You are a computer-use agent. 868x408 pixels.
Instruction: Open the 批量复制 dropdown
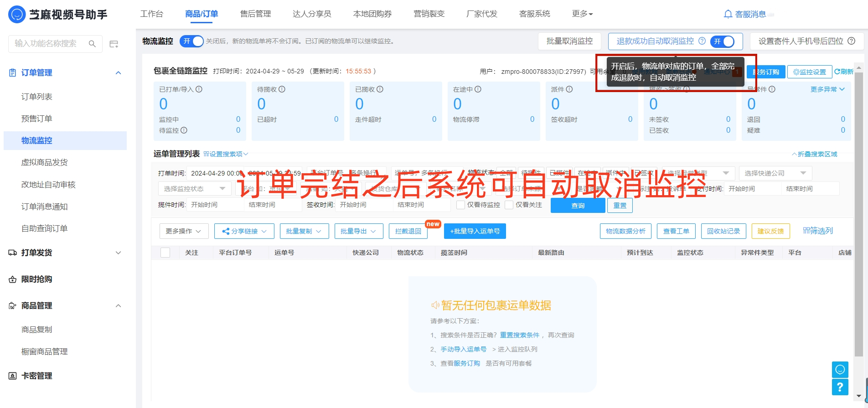point(304,231)
